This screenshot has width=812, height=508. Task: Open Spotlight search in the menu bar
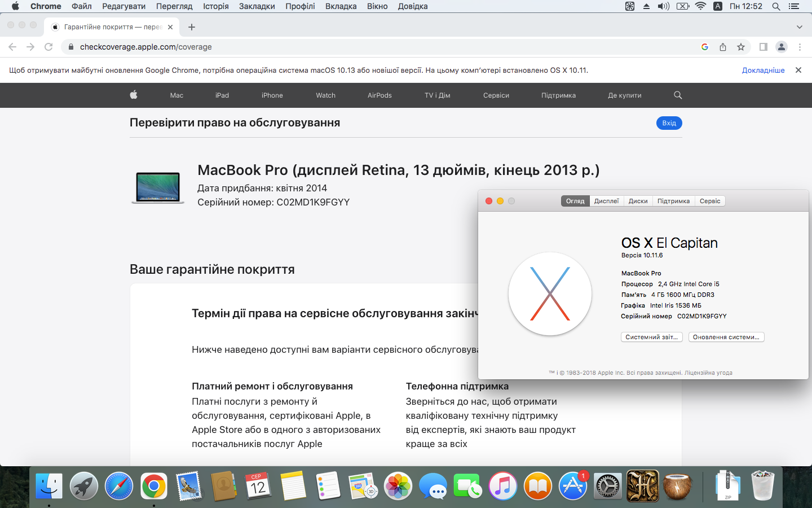pyautogui.click(x=776, y=6)
